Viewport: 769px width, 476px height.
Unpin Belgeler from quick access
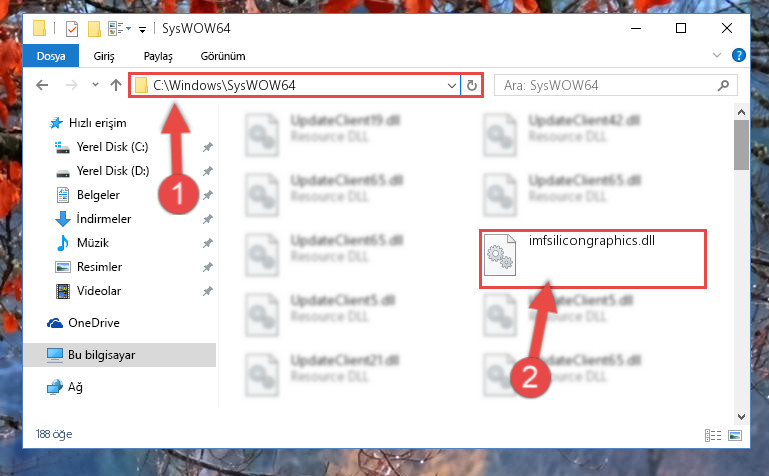pyautogui.click(x=208, y=195)
